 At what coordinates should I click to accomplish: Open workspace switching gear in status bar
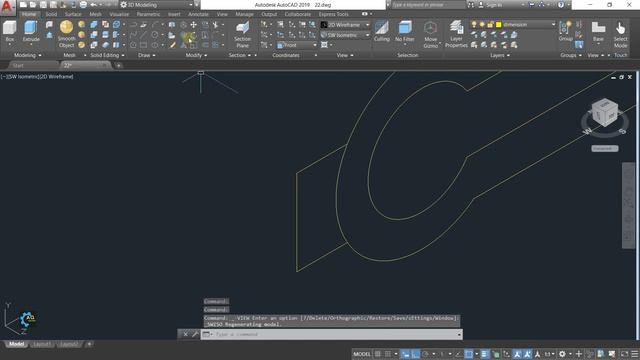tap(562, 354)
